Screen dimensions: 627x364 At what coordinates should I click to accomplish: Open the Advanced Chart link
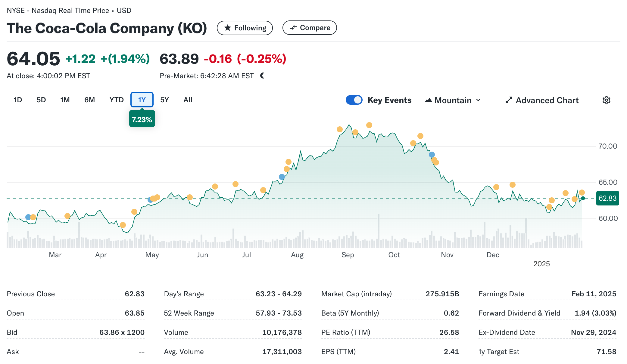point(547,100)
